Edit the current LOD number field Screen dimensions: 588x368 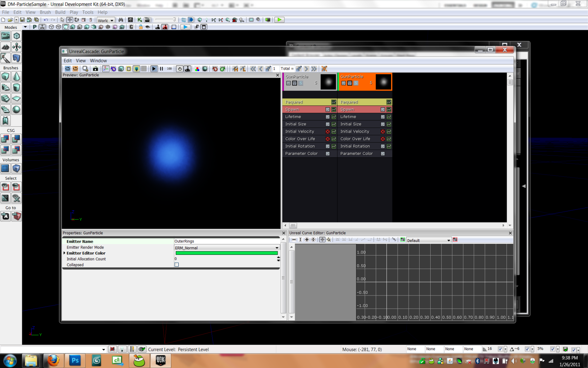tap(276, 69)
